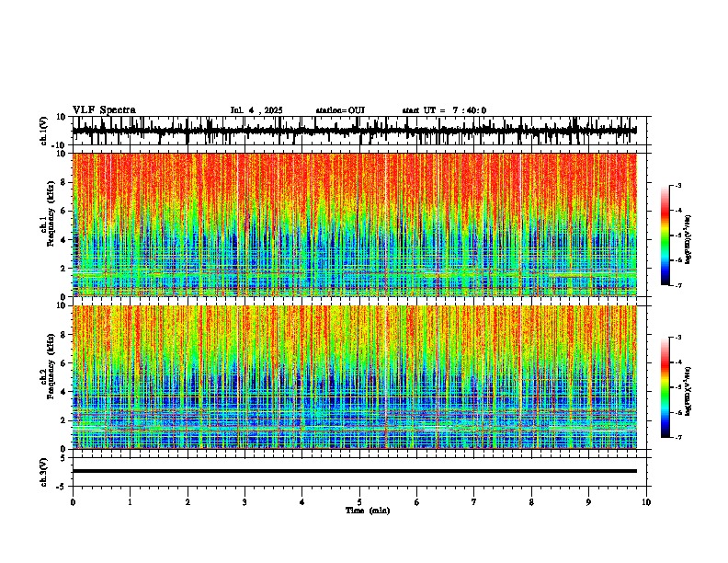Click the "8" tick on ch.1 frequency axis
Viewport: 728px width, 563px height.
[x=64, y=182]
